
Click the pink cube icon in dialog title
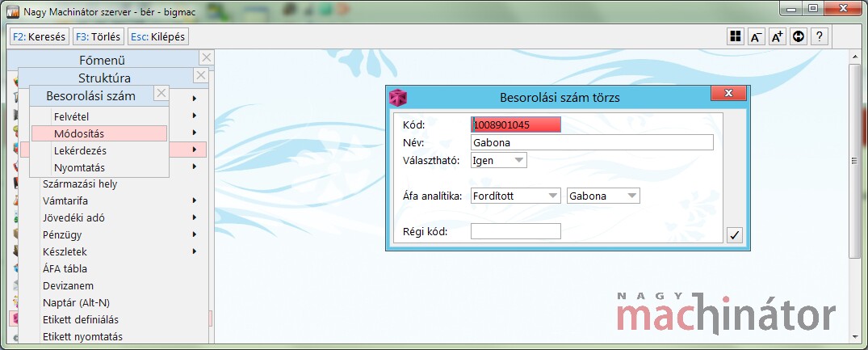(x=398, y=98)
